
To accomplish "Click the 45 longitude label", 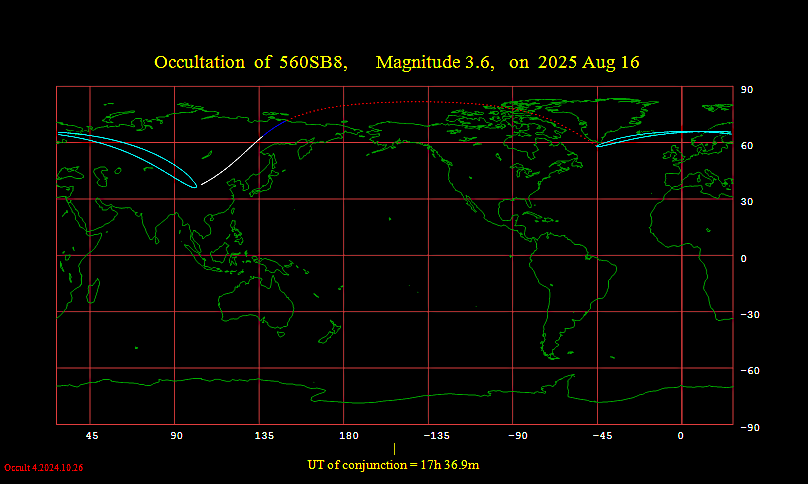I will click(91, 436).
